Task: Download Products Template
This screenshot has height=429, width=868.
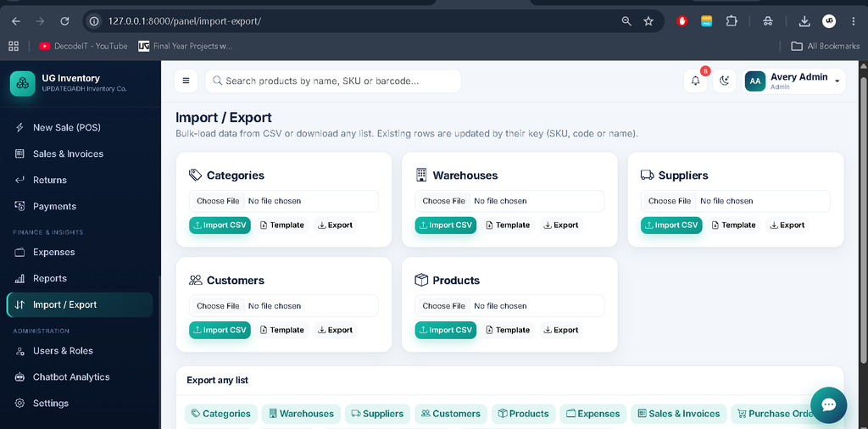Action: pos(509,330)
